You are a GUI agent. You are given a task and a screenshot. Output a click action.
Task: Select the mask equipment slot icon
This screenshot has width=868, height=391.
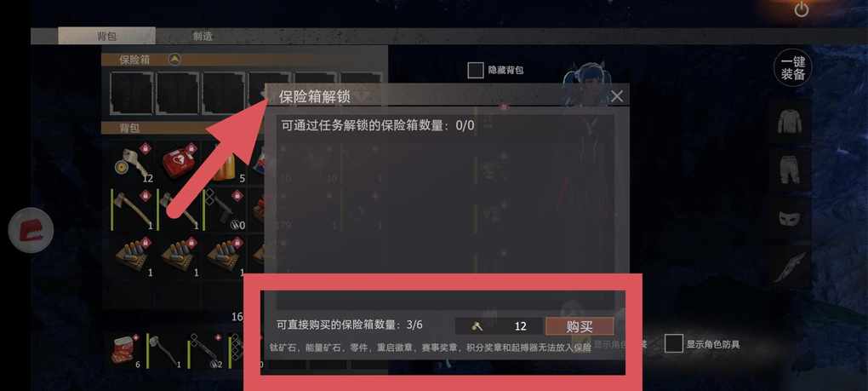point(788,219)
